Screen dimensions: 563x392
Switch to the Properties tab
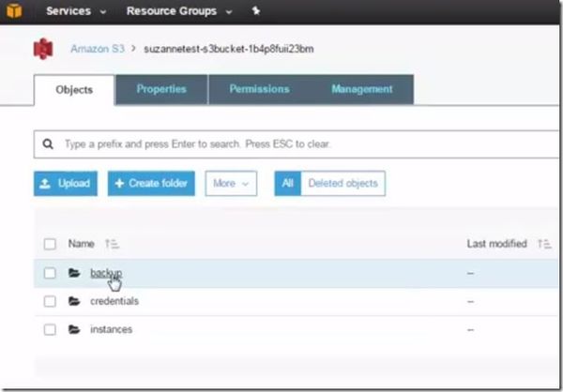coord(161,89)
